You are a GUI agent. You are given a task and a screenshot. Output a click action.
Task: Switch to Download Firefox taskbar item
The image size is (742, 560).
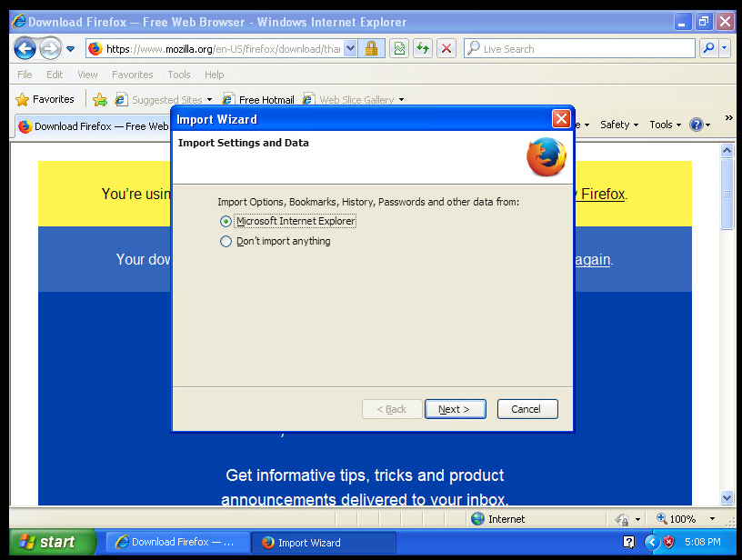tap(177, 542)
